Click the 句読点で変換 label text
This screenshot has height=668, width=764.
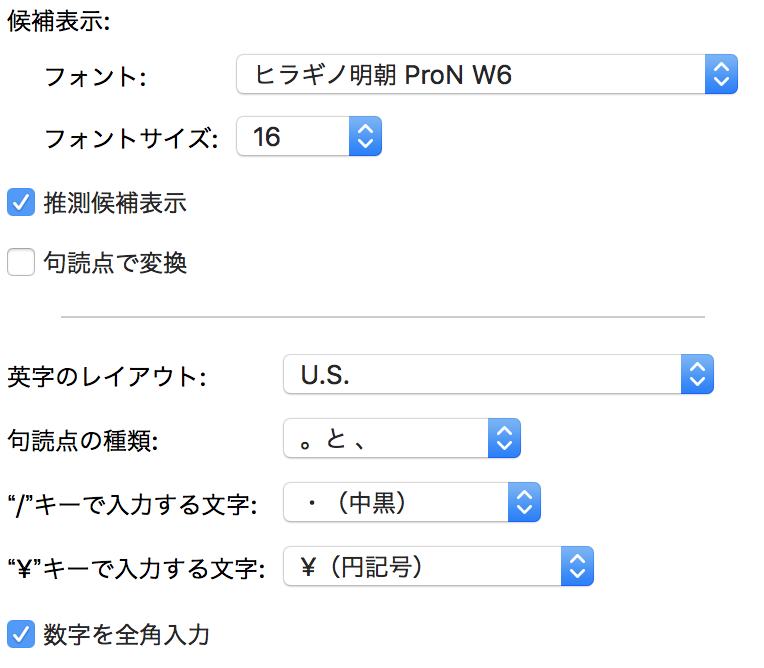[x=115, y=264]
